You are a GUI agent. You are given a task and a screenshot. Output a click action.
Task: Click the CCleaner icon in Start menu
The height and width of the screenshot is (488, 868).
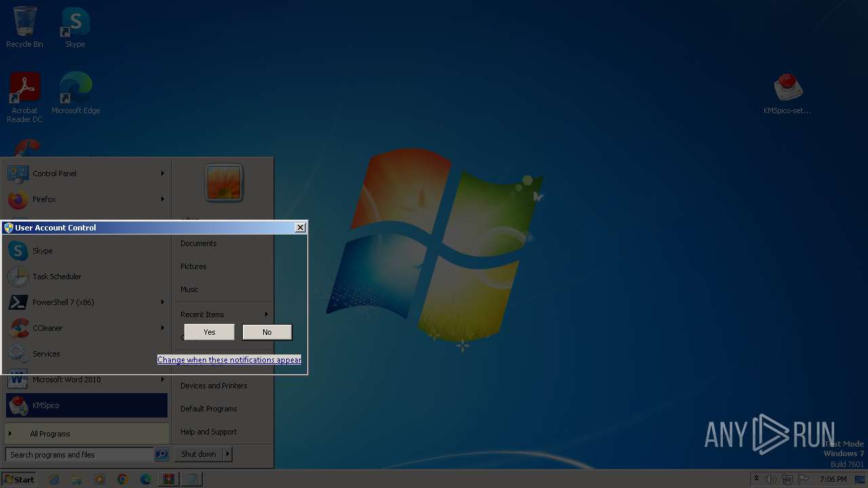(x=18, y=328)
